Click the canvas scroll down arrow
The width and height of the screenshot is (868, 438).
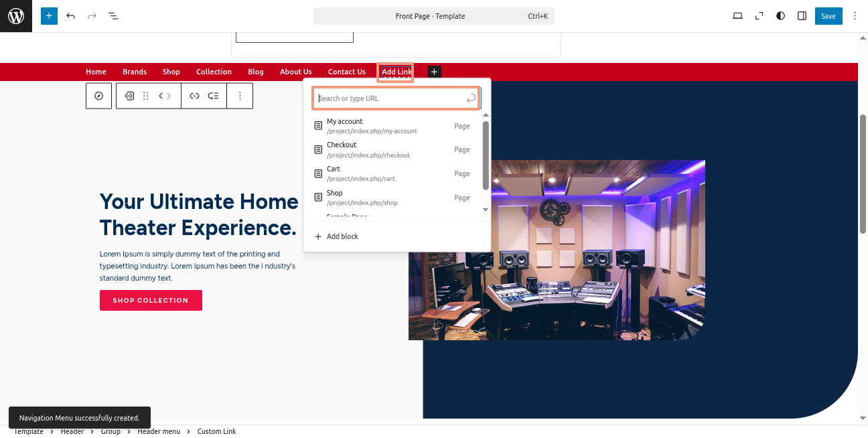pyautogui.click(x=863, y=419)
